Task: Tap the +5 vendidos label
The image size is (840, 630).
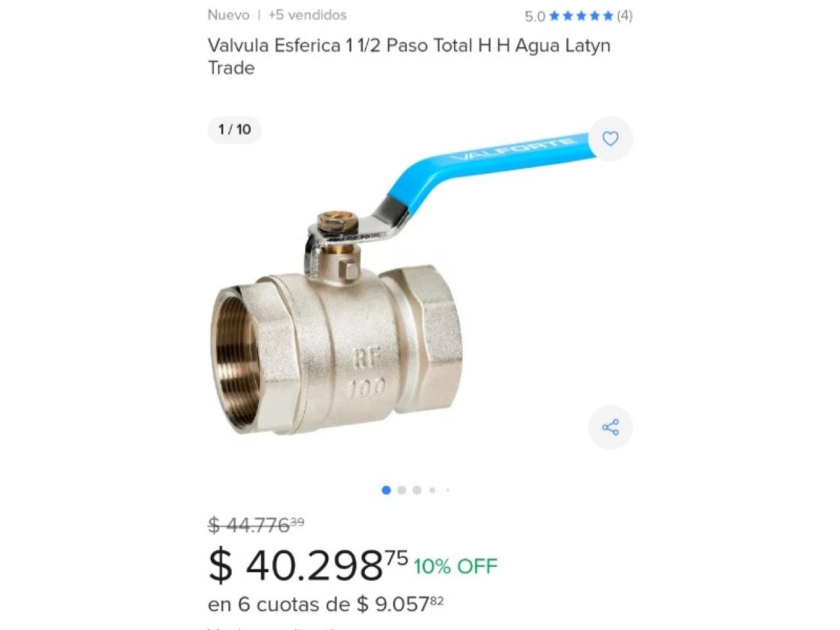Action: [x=307, y=15]
